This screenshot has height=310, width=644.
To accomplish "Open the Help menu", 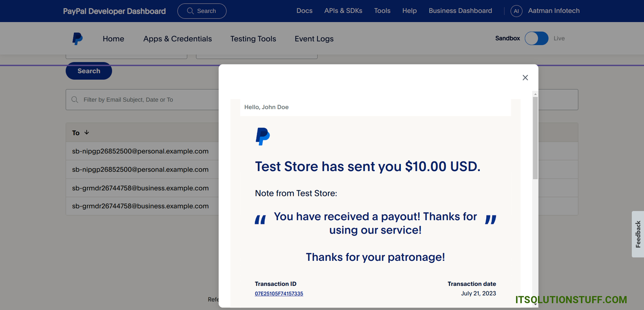I will [x=409, y=11].
